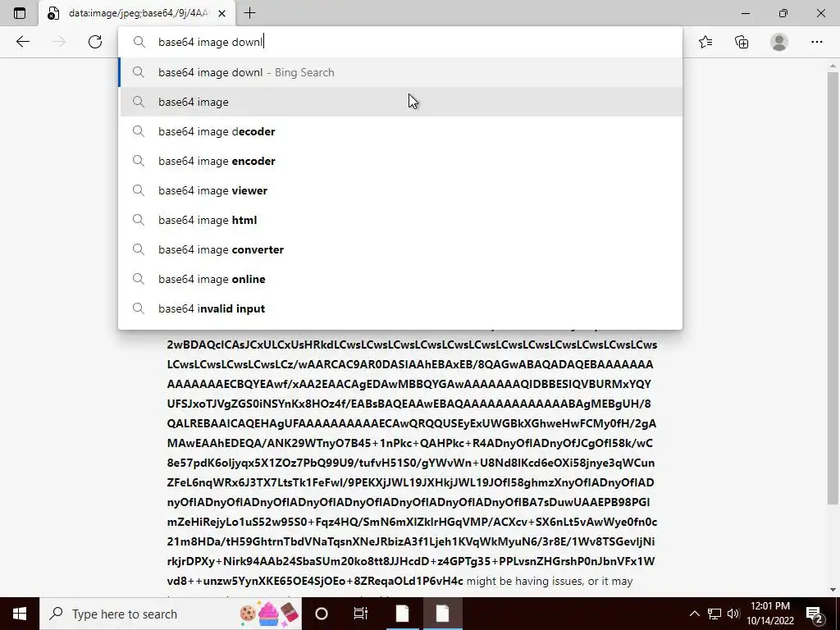Pick the 'base64 image online' suggestion
This screenshot has height=630, width=840.
click(400, 279)
